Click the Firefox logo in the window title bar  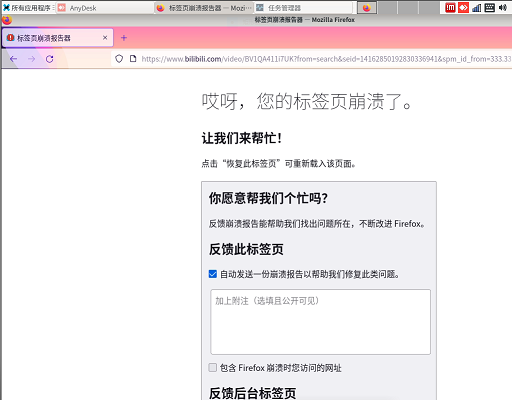click(7, 20)
